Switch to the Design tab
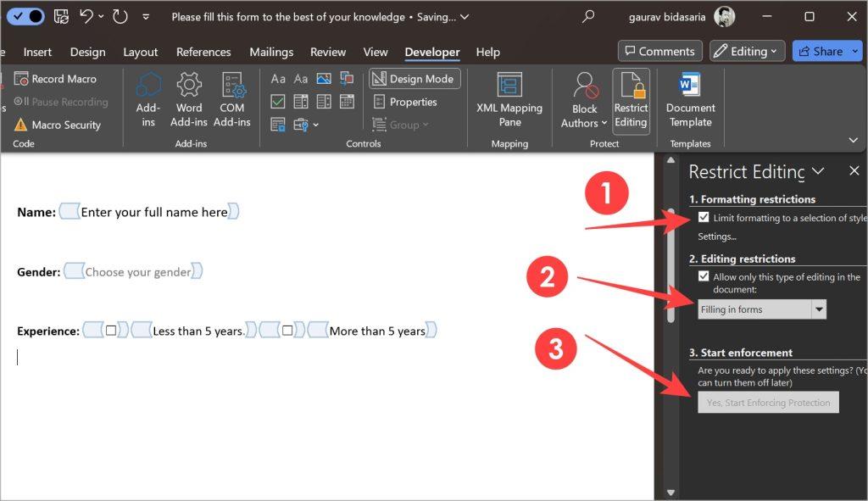868x501 pixels. (87, 52)
